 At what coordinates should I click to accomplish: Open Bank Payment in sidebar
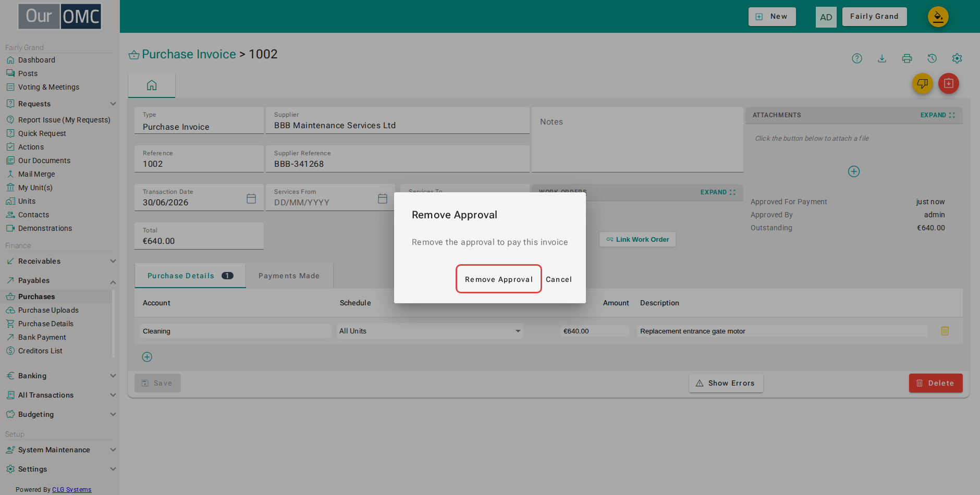coord(42,337)
